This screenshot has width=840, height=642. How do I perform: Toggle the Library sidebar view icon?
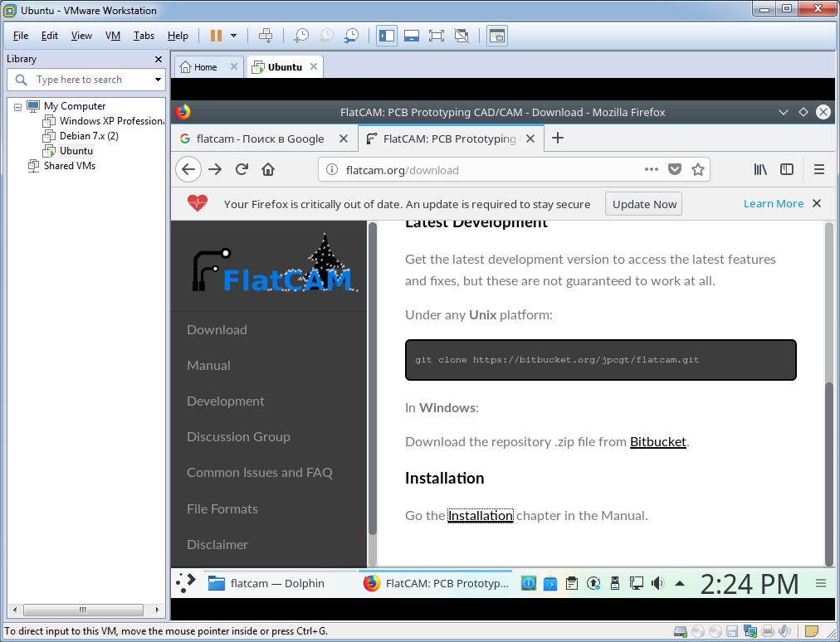coord(386,36)
